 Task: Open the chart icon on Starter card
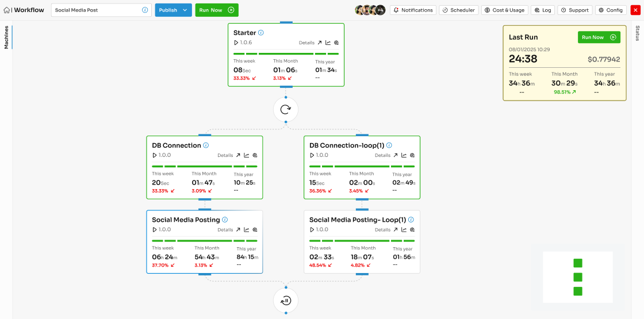pyautogui.click(x=328, y=43)
